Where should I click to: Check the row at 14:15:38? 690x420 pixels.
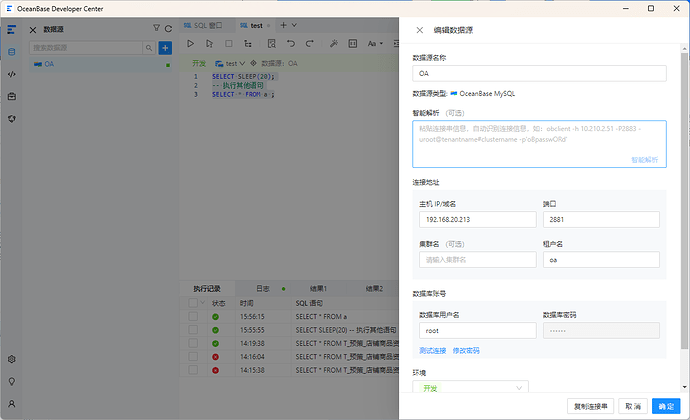(x=193, y=370)
